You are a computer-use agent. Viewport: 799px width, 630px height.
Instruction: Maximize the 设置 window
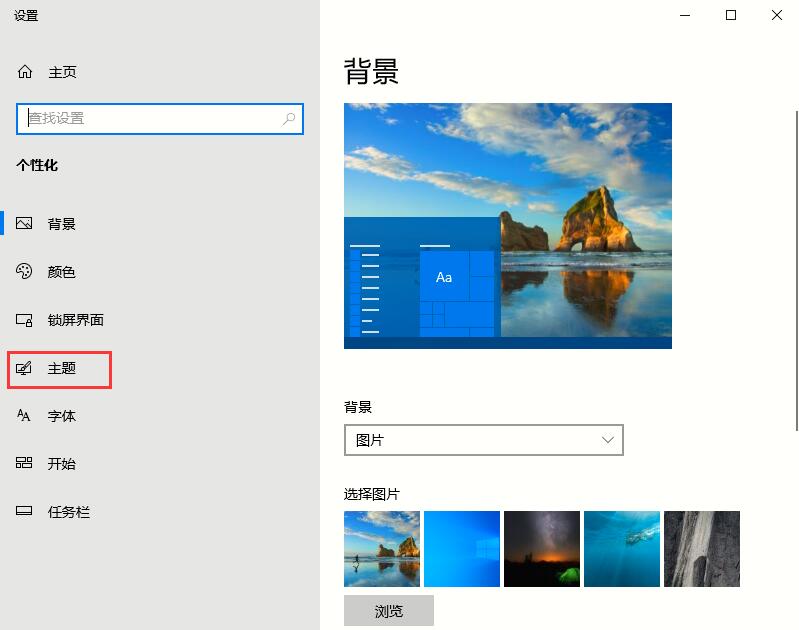tap(731, 15)
